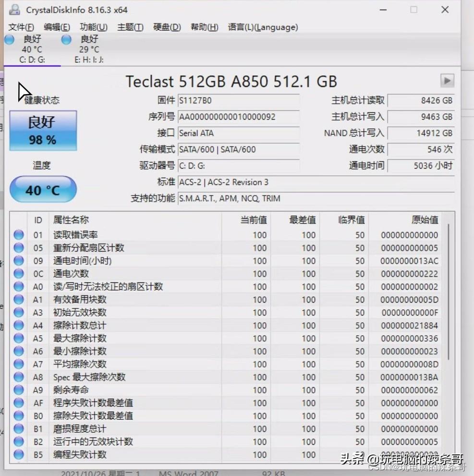The height and width of the screenshot is (476, 474).
Task: Click the 当前值 column header
Action: point(246,220)
